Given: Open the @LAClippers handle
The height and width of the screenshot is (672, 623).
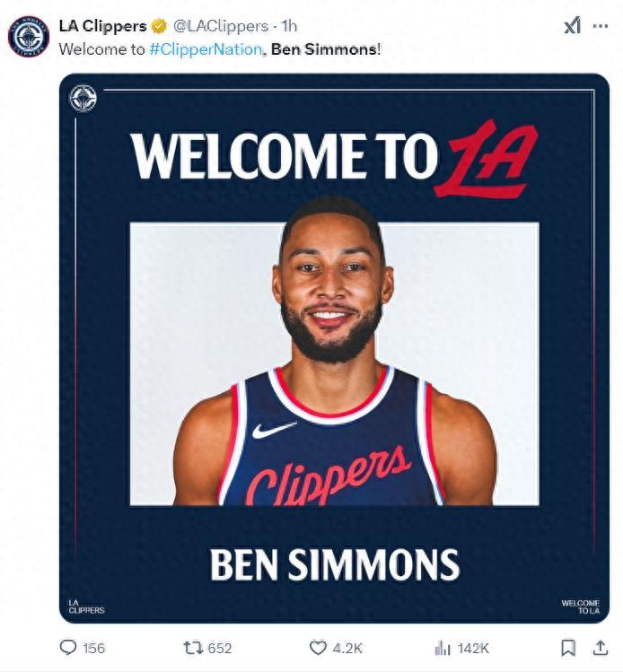Looking at the screenshot, I should click(221, 26).
